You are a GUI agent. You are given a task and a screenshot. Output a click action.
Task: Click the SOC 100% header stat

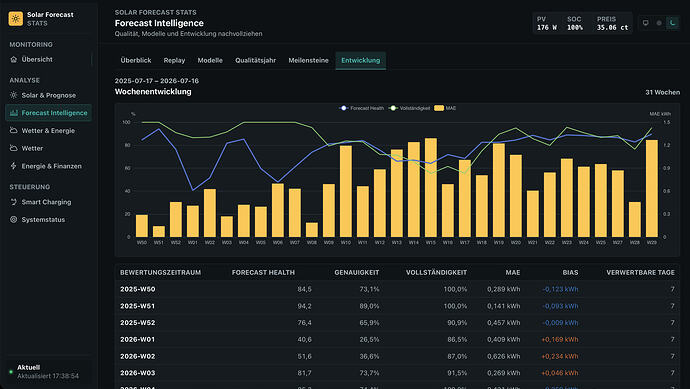(575, 23)
